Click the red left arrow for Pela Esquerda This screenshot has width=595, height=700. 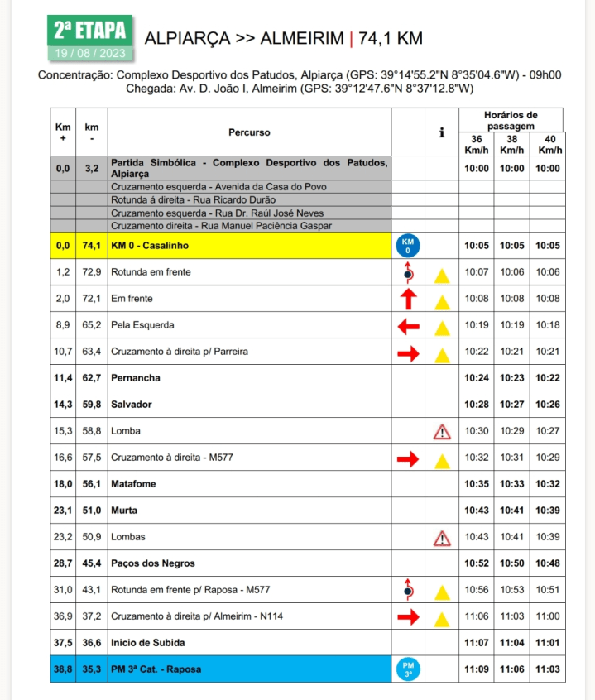408,326
